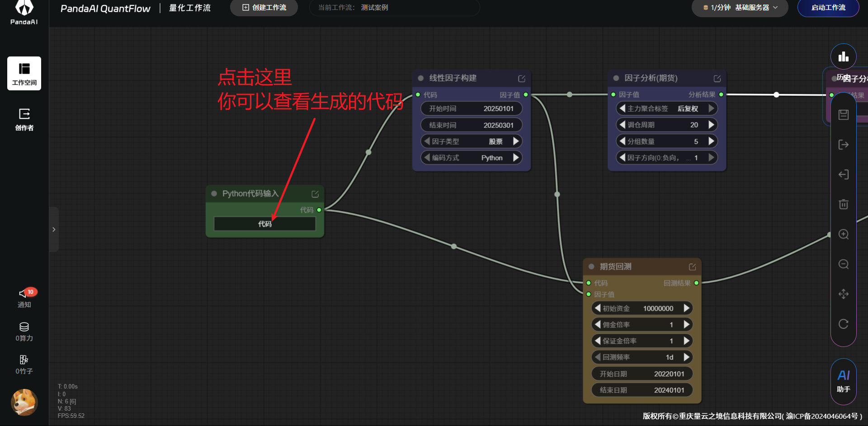This screenshot has width=868, height=426.
Task: Click 回测结果 output port on 期货回测 node
Action: [696, 283]
